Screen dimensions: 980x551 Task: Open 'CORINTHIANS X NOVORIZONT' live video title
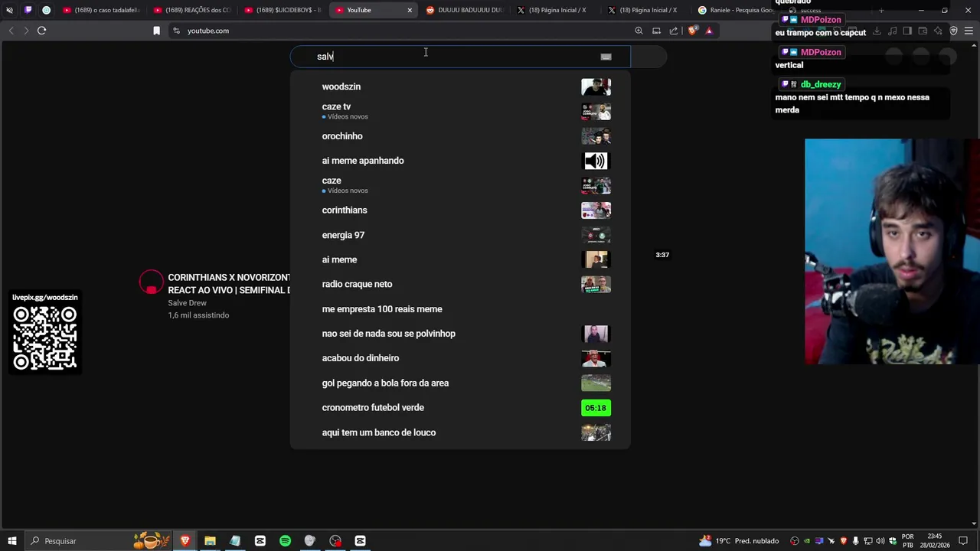pyautogui.click(x=229, y=284)
